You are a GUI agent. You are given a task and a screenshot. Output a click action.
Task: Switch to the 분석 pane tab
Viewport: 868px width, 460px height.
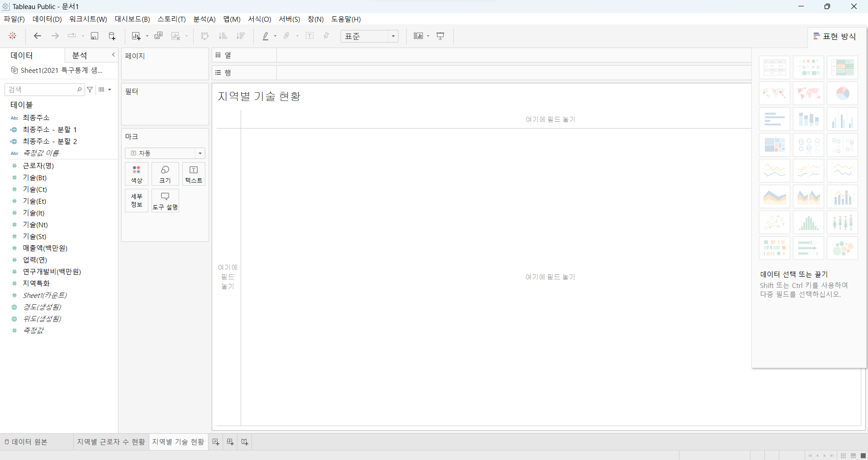[80, 55]
